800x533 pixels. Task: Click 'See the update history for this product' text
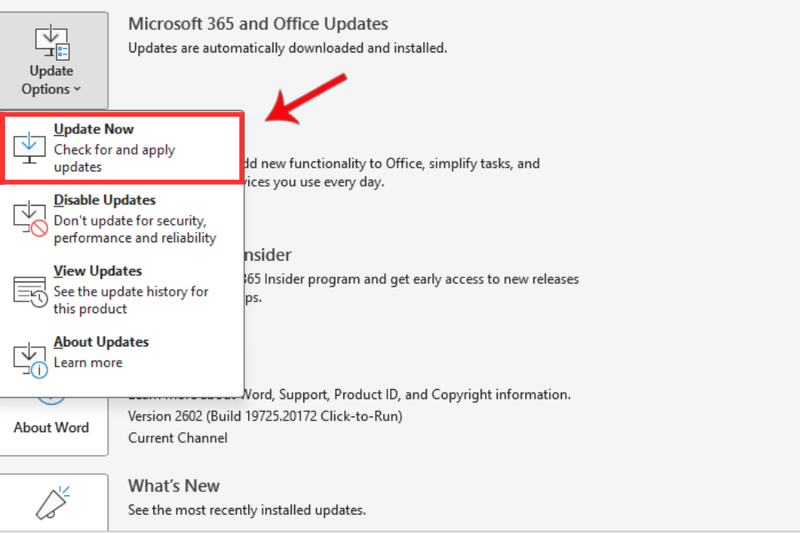pos(131,300)
